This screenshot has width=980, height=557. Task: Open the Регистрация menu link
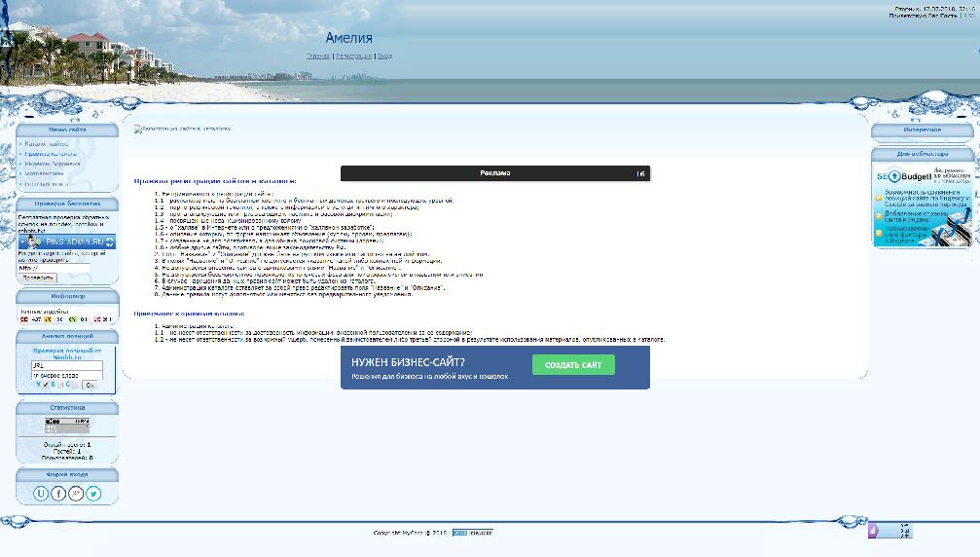[x=353, y=56]
